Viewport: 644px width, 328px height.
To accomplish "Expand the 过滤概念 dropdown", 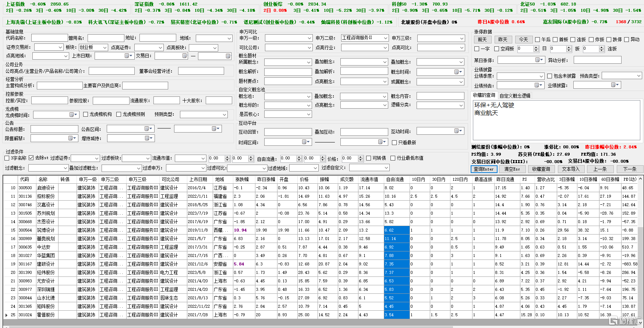I will click(48, 168).
